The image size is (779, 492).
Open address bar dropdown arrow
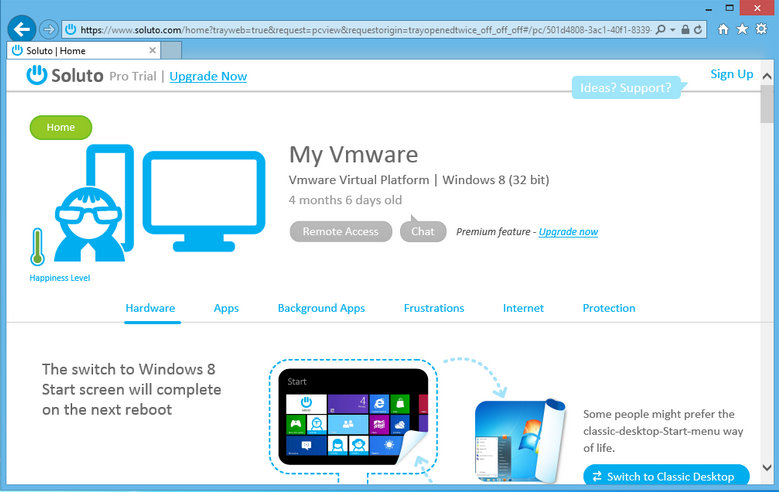(673, 30)
